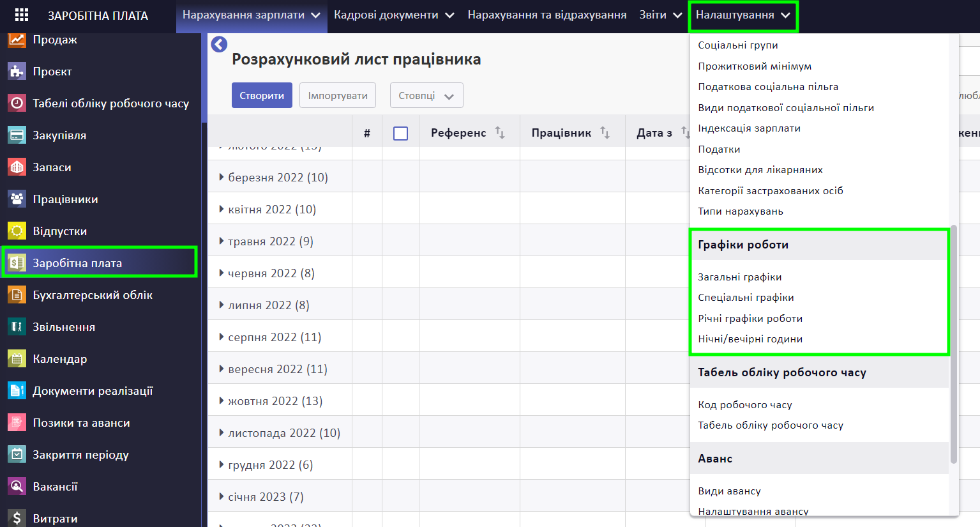Click the Працівники people icon

(17, 199)
